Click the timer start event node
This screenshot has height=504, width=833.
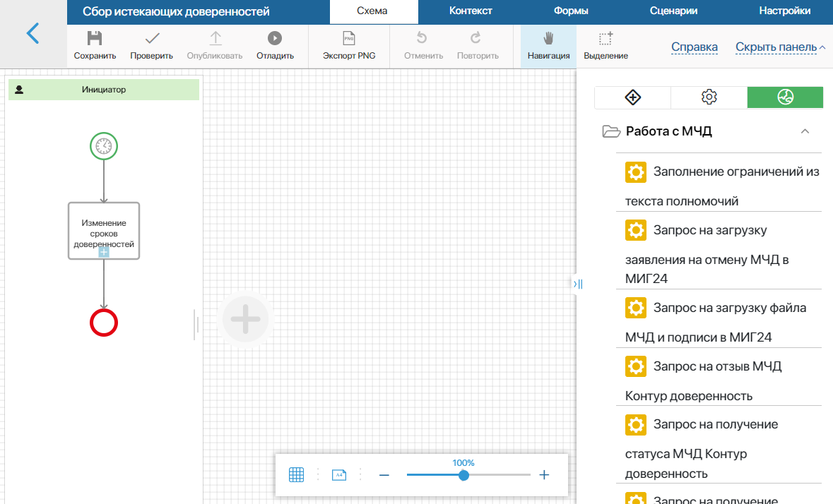tap(104, 146)
